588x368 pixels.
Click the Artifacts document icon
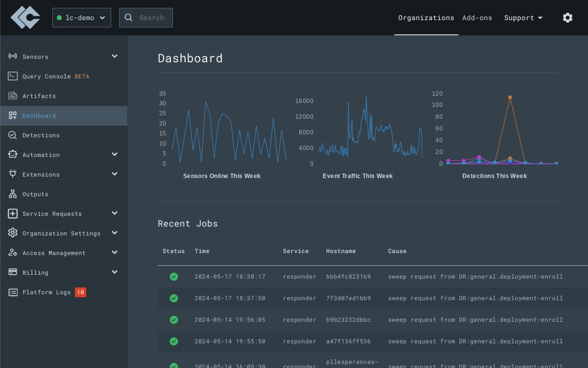(x=13, y=96)
